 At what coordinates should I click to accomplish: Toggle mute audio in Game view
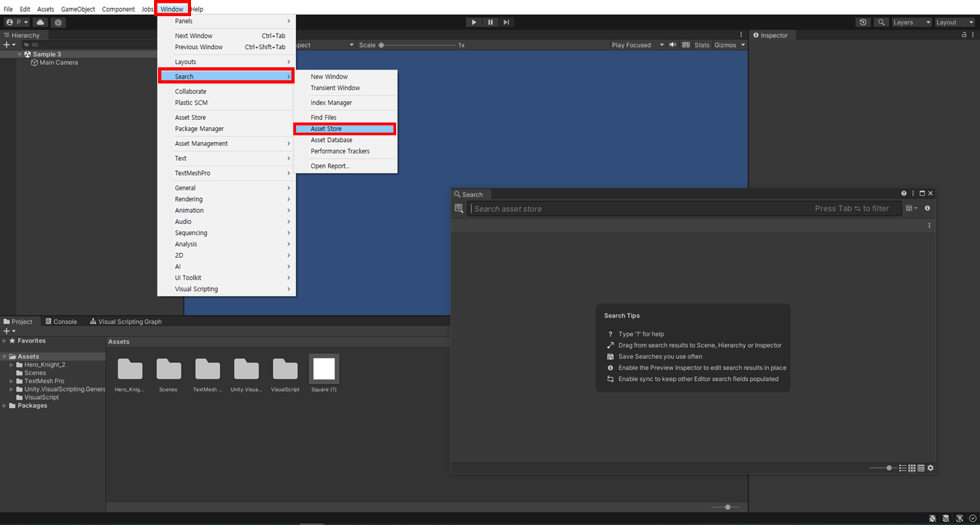[673, 45]
